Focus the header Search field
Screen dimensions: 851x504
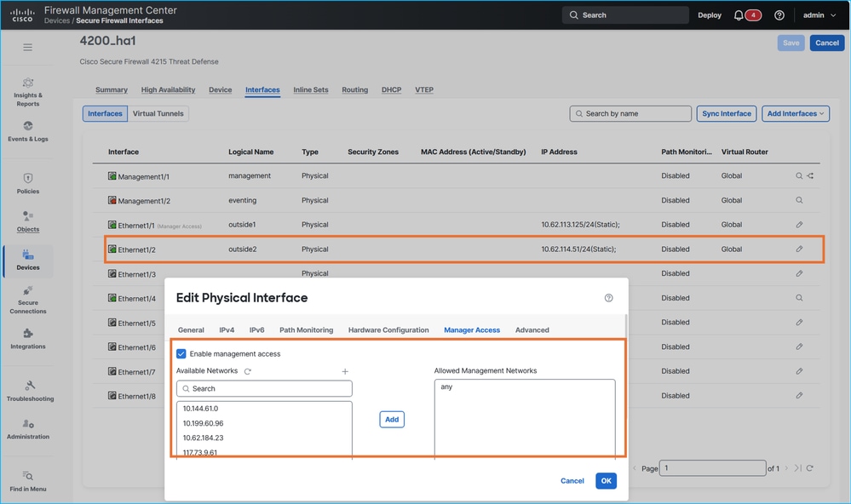pos(626,15)
